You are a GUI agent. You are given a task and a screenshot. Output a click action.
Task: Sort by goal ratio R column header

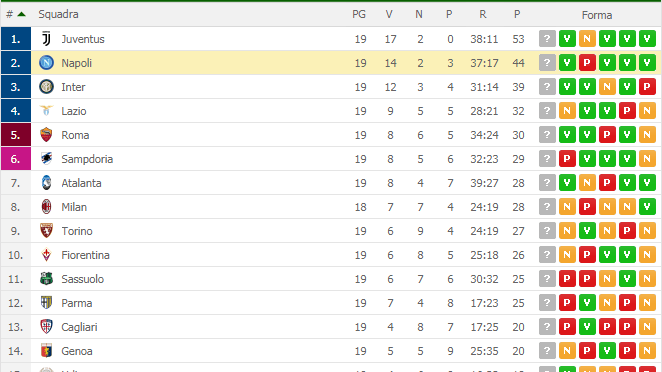click(483, 14)
